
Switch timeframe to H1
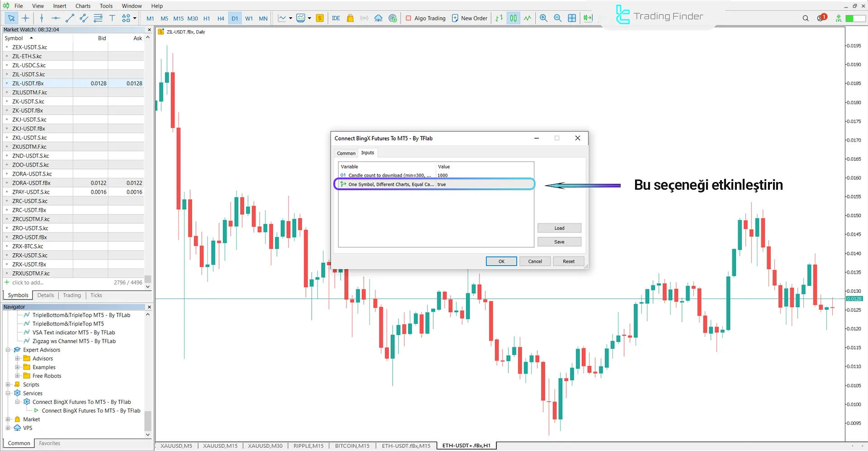tap(207, 19)
